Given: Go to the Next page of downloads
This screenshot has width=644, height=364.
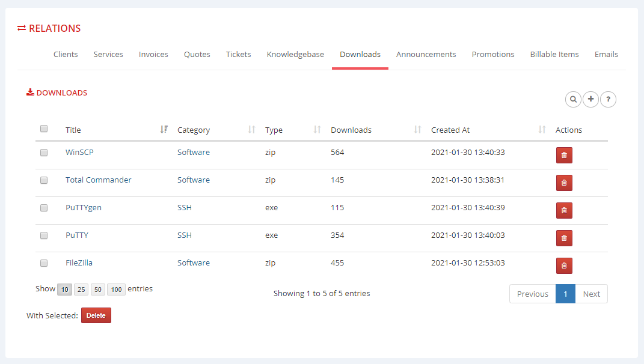Looking at the screenshot, I should (591, 294).
